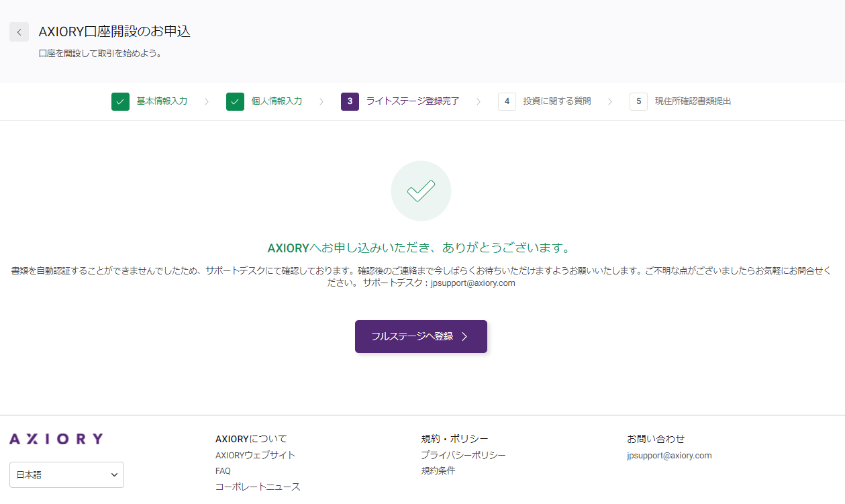Viewport: 845px width, 504px height.
Task: Click the support desk email in message
Action: [x=473, y=283]
